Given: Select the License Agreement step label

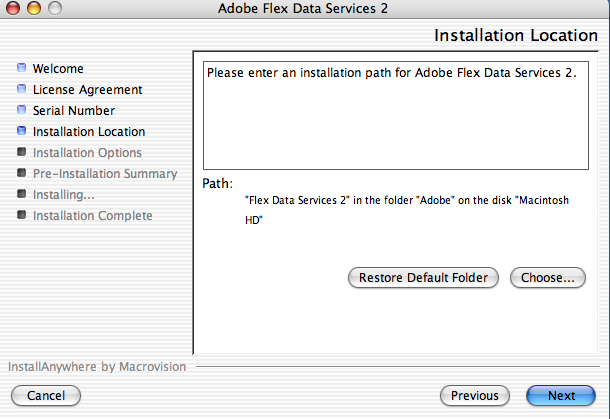Looking at the screenshot, I should (x=88, y=90).
